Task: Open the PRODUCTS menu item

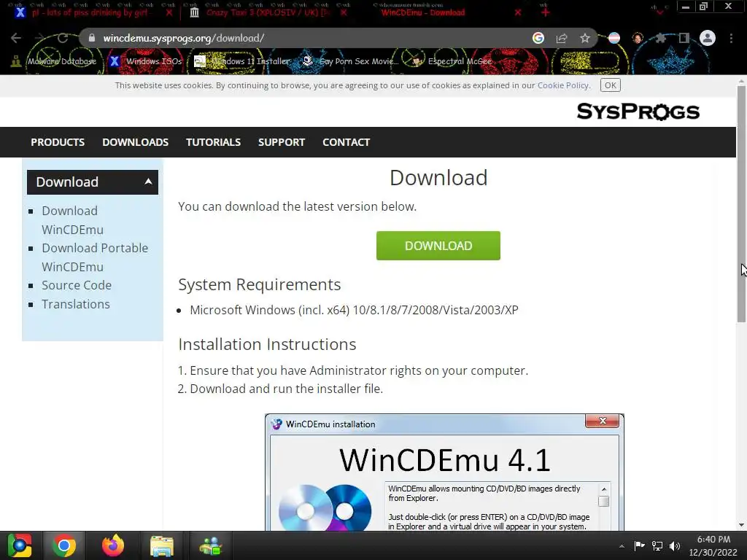Action: pyautogui.click(x=58, y=142)
